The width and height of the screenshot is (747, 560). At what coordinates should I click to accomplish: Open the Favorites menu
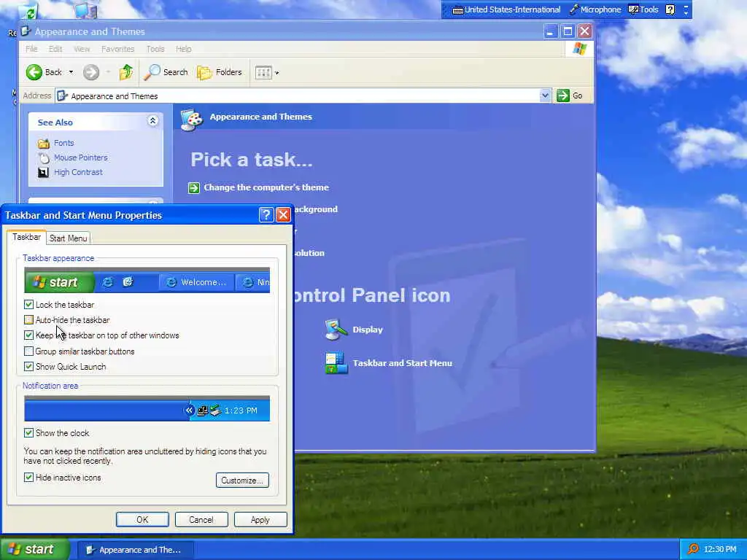click(117, 49)
